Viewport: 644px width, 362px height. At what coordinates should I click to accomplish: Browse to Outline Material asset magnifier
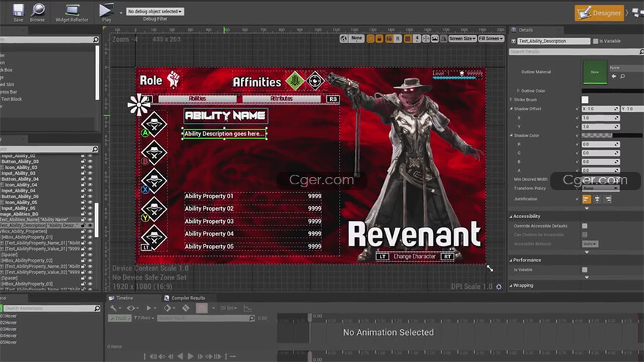623,76
